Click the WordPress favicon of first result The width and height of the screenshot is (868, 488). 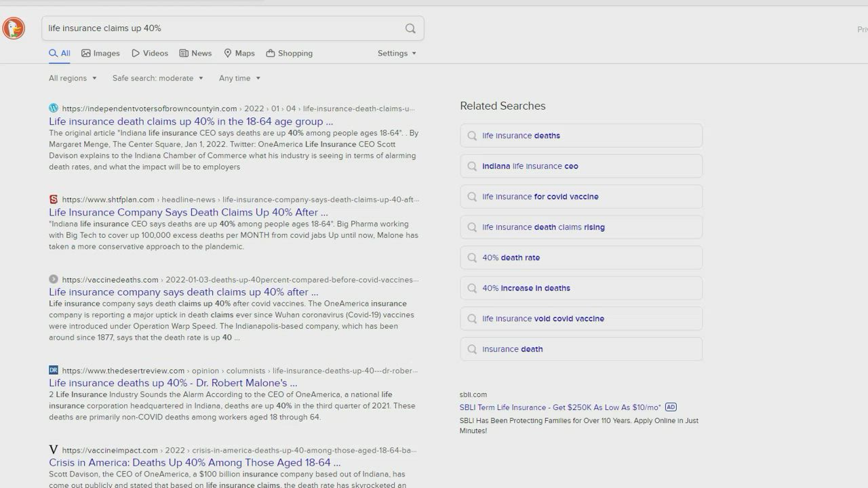click(54, 108)
